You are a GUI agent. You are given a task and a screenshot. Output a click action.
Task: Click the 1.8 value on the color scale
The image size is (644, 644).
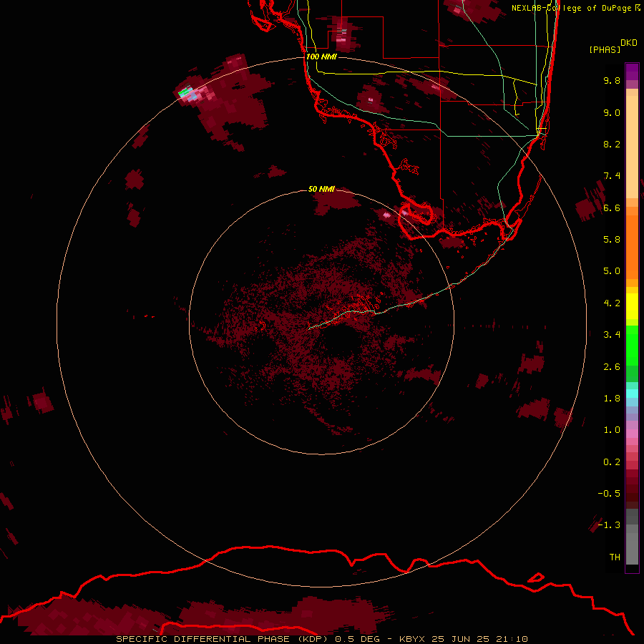click(x=612, y=399)
